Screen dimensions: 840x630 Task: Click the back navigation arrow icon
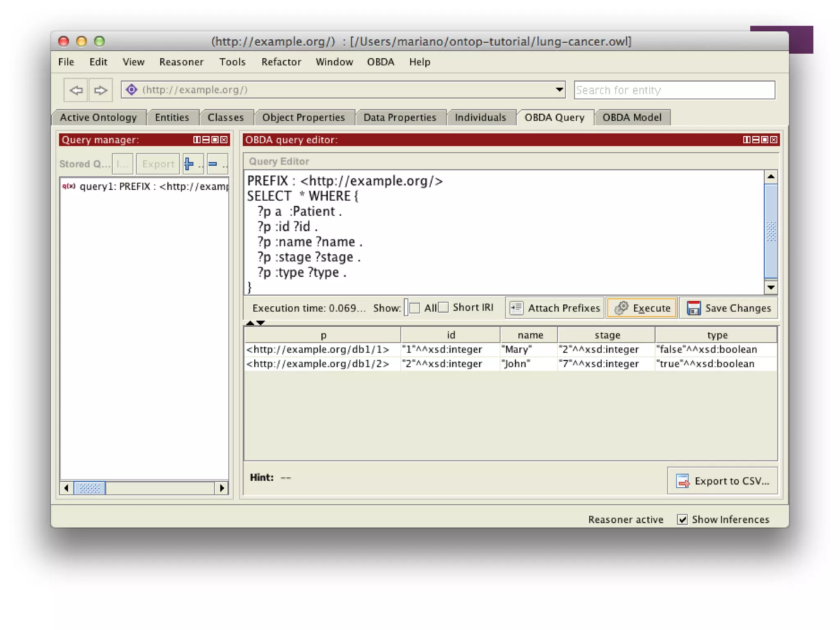[76, 90]
